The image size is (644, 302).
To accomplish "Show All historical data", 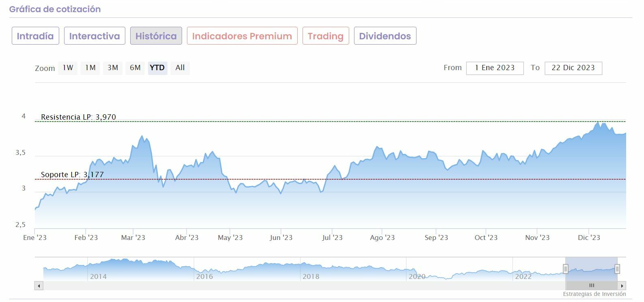I will pyautogui.click(x=180, y=68).
